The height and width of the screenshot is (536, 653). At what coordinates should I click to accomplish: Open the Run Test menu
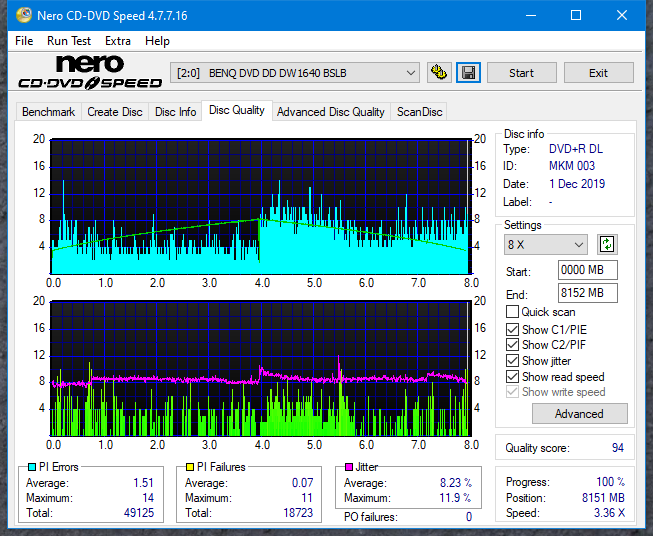pos(69,41)
